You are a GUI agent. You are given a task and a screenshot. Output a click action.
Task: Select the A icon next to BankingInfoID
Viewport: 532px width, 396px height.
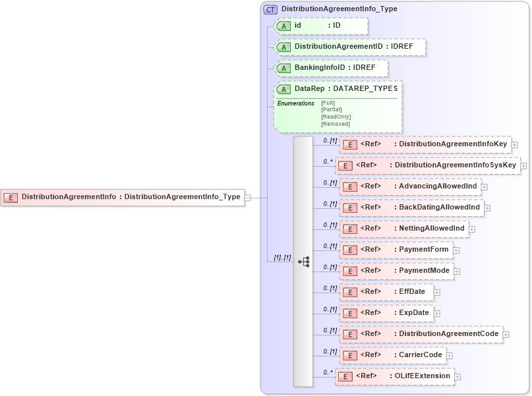283,68
